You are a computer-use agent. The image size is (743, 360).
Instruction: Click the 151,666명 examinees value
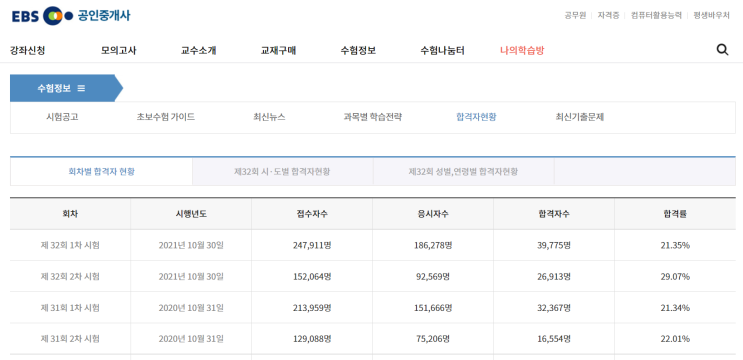point(433,308)
